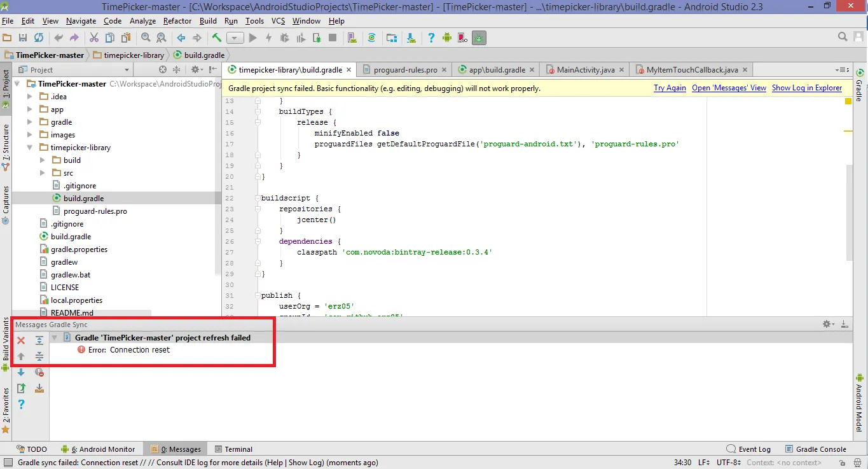Viewport: 868px width, 469px height.
Task: Open the File menu
Action: tap(8, 21)
